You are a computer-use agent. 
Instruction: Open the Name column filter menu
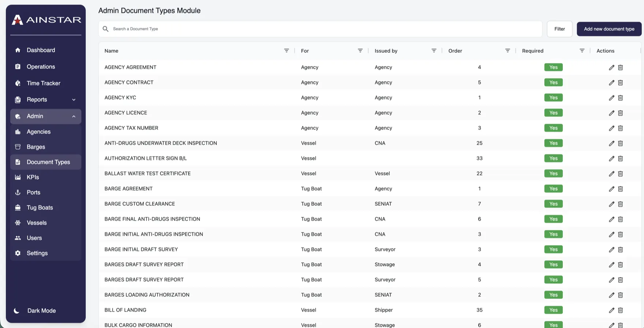tap(287, 51)
